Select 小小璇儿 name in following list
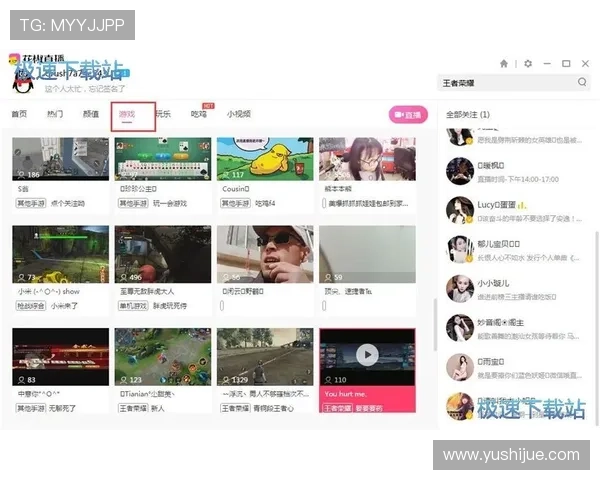This screenshot has width=600, height=480. coord(493,283)
